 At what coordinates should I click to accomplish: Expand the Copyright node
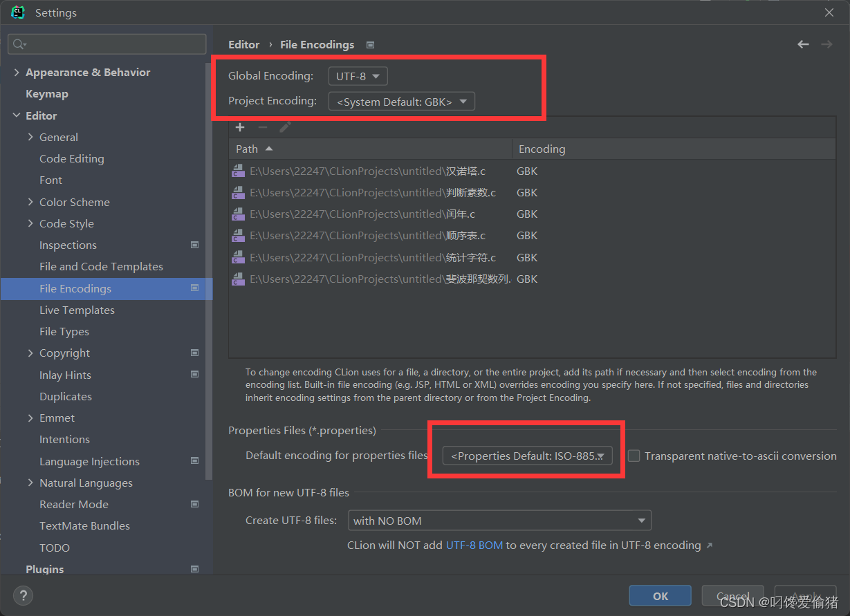(30, 353)
